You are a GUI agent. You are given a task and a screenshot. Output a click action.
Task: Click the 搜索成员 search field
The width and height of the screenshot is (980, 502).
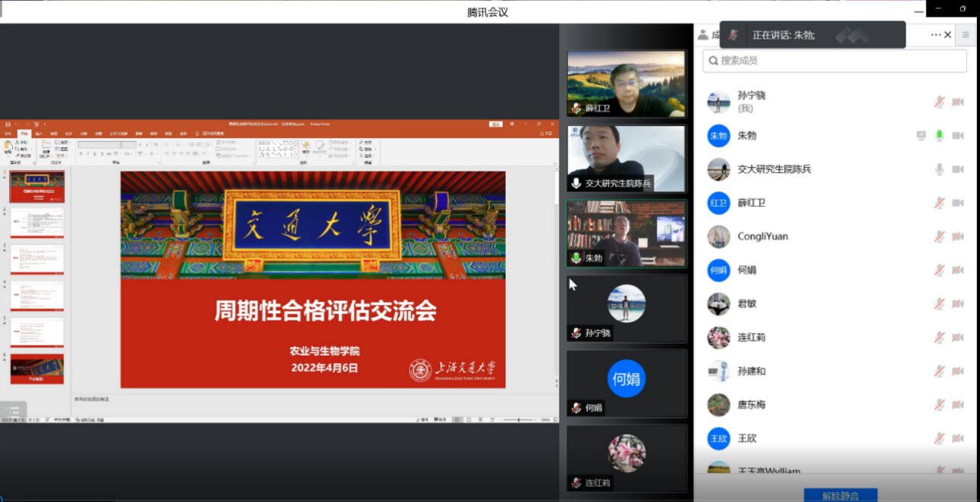click(834, 60)
